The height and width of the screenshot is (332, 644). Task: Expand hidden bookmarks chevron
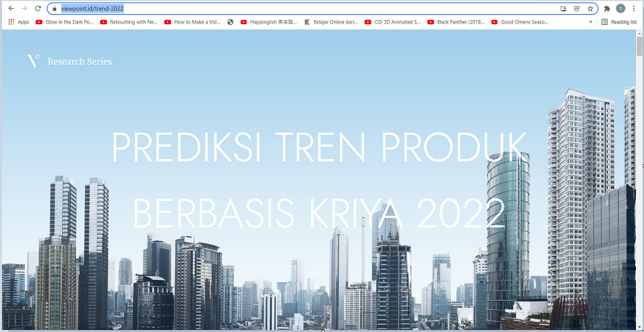click(x=591, y=22)
